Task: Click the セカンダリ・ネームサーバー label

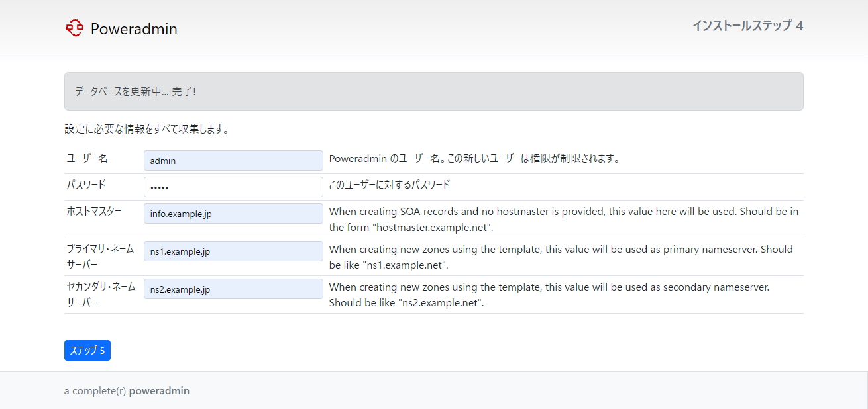Action: pos(100,295)
